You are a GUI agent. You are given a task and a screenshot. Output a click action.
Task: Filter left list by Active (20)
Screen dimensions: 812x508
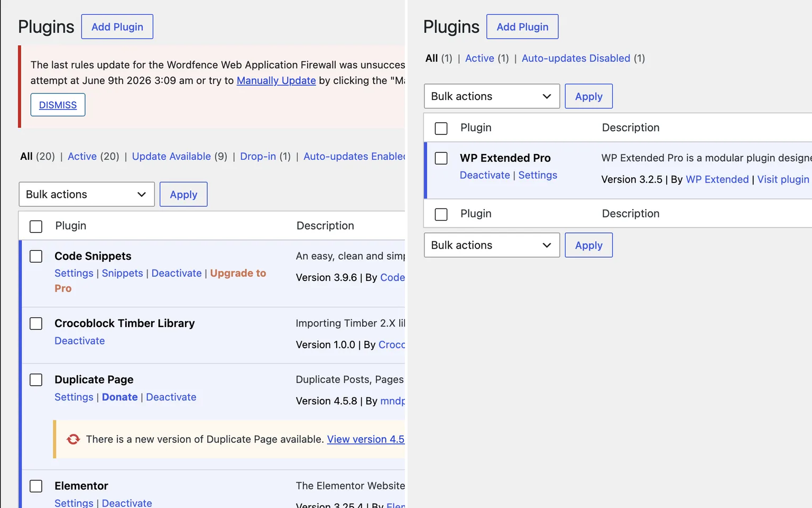tap(94, 156)
